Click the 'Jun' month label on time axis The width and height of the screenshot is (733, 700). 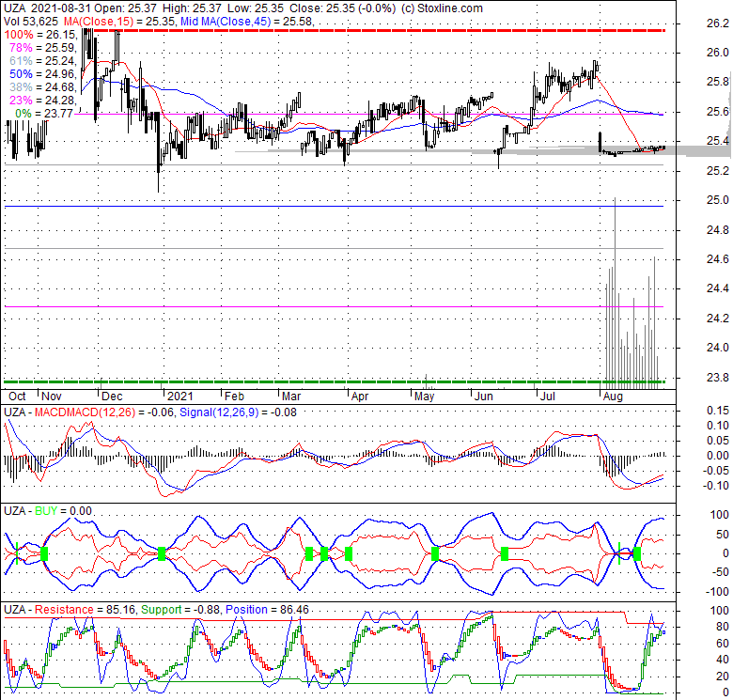click(483, 397)
